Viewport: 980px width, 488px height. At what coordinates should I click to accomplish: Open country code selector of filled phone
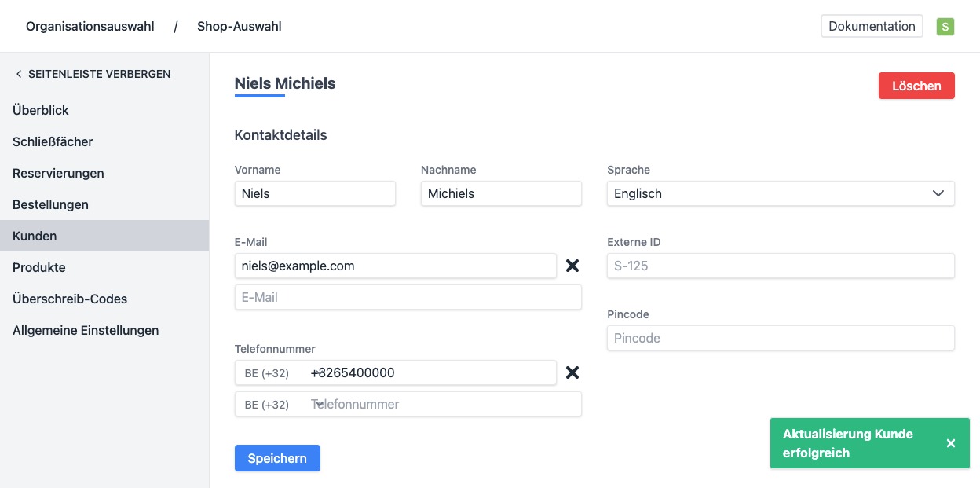coord(271,373)
